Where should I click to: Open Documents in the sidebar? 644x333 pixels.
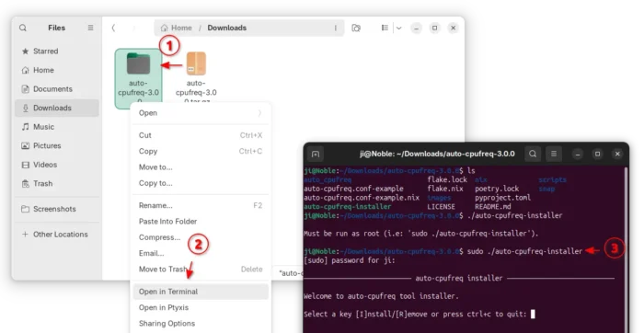(57, 89)
